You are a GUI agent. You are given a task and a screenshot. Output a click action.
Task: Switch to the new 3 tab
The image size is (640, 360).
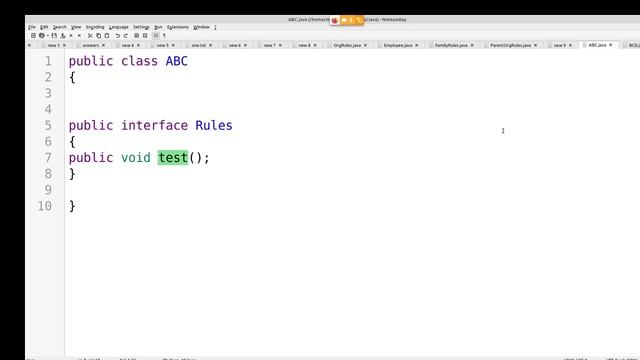click(x=53, y=45)
